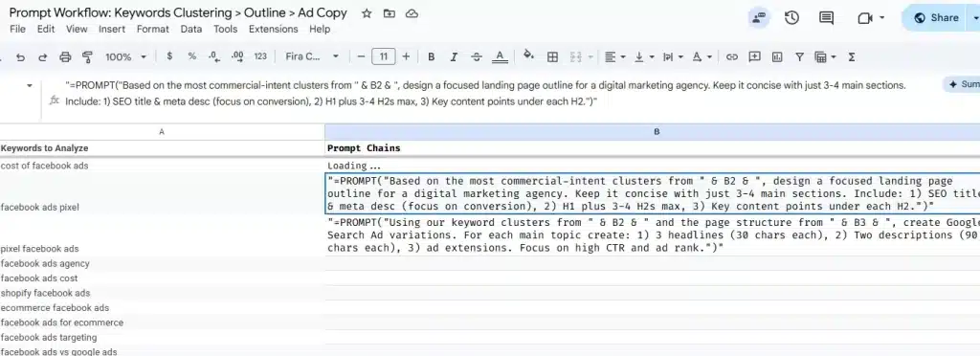The width and height of the screenshot is (980, 356).
Task: Insert a chart
Action: (777, 56)
